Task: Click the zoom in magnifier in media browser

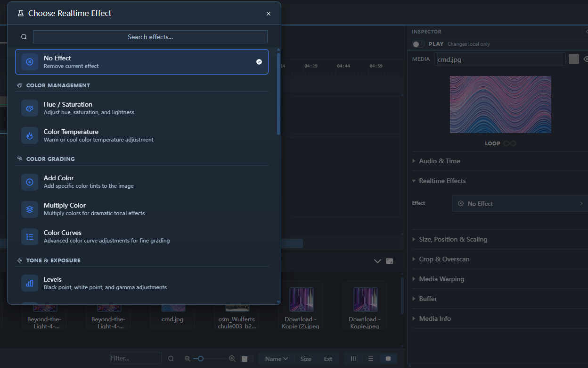Action: click(232, 359)
